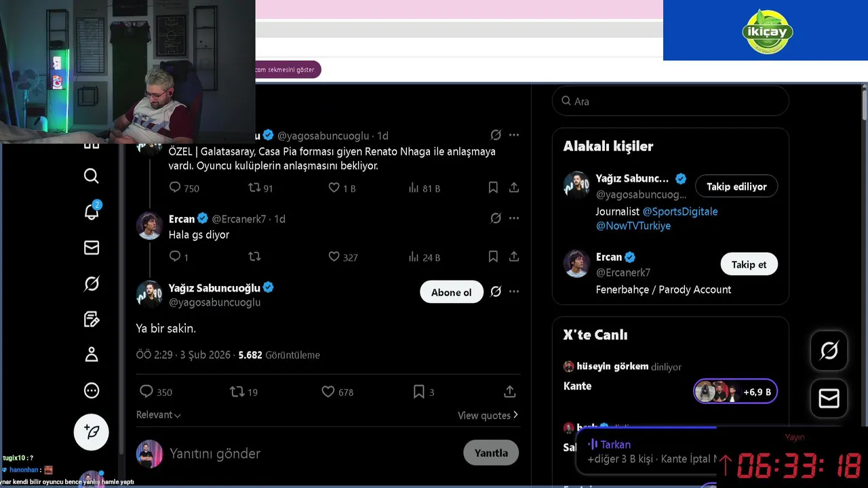Open the tweet timestamp 'ÖÖ 2:29 · 3 Şub 2026'

[184, 354]
